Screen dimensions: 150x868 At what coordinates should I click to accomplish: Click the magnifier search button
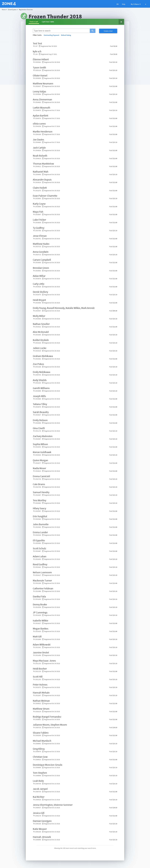pos(92,31)
